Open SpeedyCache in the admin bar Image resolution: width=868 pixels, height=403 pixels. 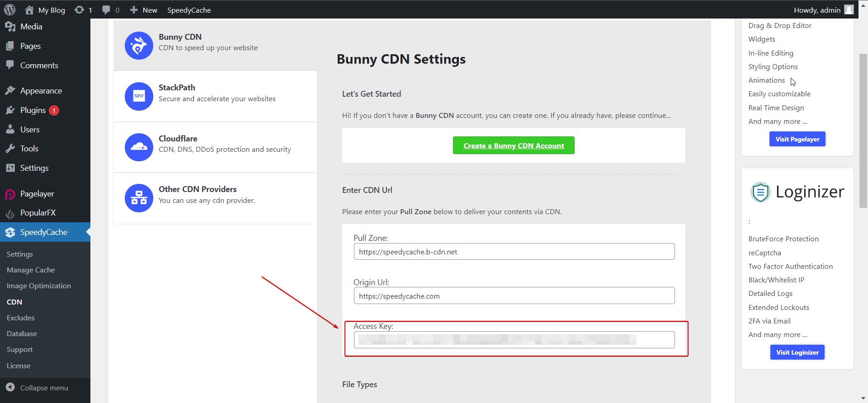[189, 10]
